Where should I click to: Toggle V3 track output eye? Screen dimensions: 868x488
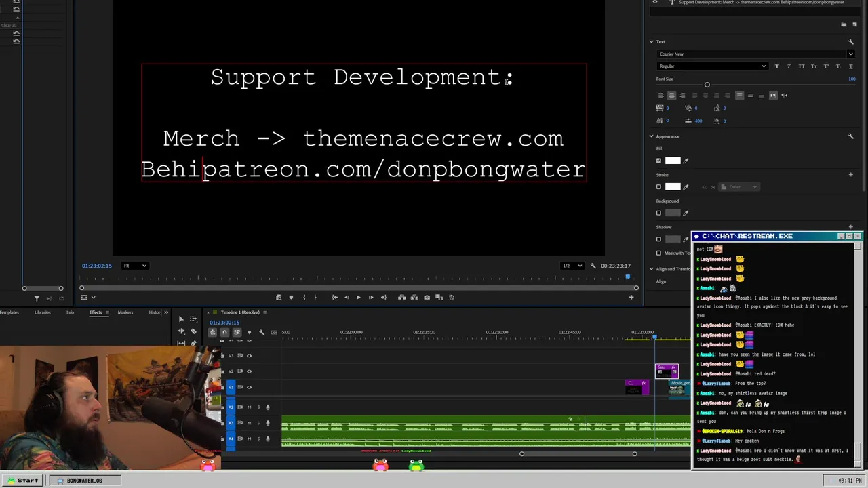(x=249, y=355)
